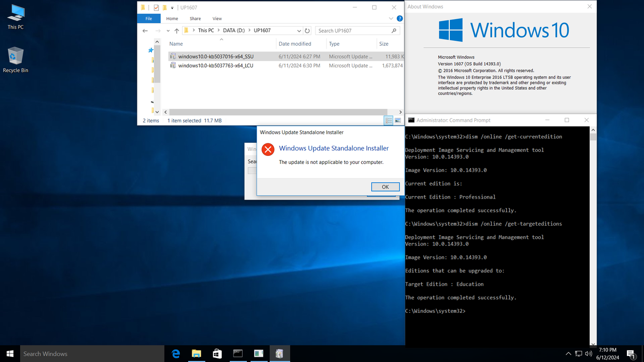Go up one folder level
This screenshot has height=362, width=644.
[x=177, y=31]
